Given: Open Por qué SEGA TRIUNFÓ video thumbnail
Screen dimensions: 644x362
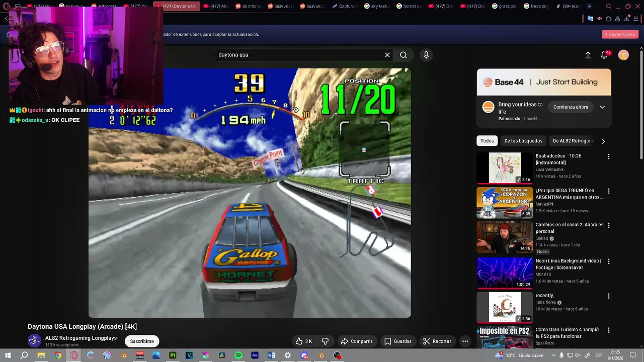Looking at the screenshot, I should point(505,203).
